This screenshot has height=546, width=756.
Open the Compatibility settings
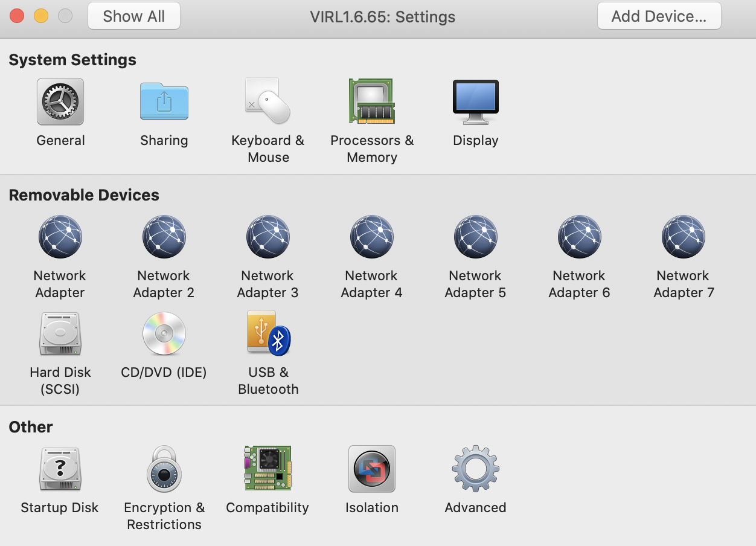click(x=267, y=468)
